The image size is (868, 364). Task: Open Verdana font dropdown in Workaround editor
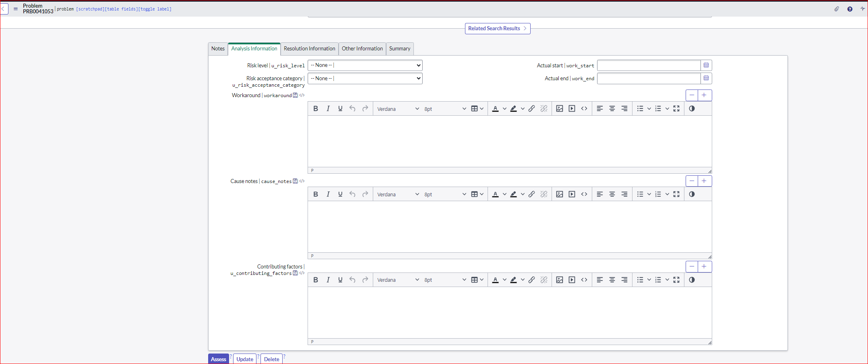398,109
